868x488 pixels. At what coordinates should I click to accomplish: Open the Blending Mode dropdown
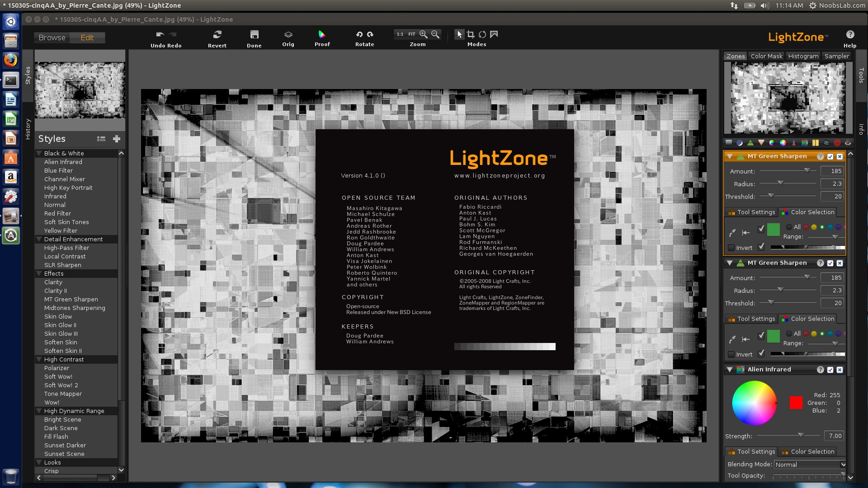(810, 465)
